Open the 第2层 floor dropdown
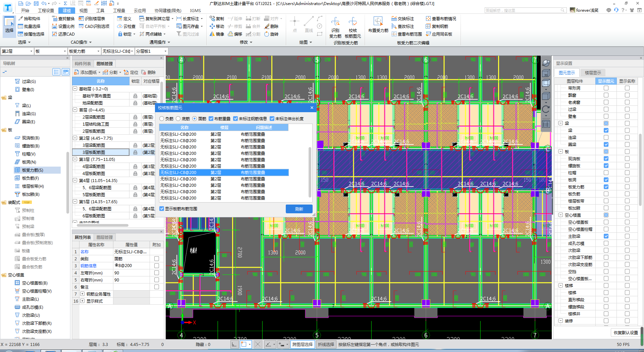 (17, 51)
